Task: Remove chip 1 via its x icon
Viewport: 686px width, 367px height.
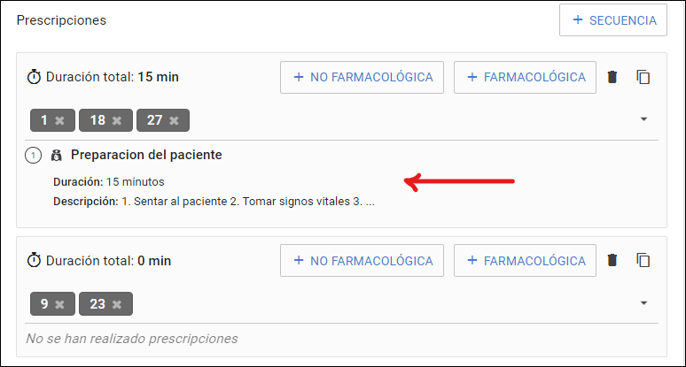Action: [60, 120]
